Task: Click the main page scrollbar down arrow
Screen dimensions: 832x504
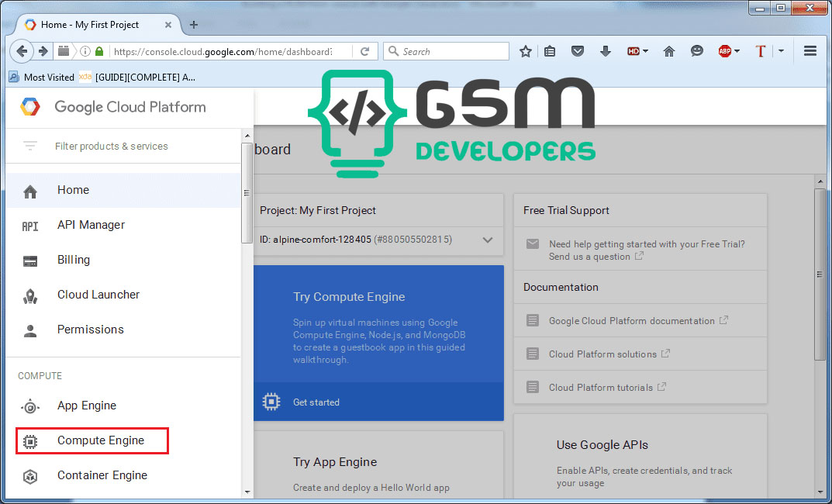Action: point(820,493)
